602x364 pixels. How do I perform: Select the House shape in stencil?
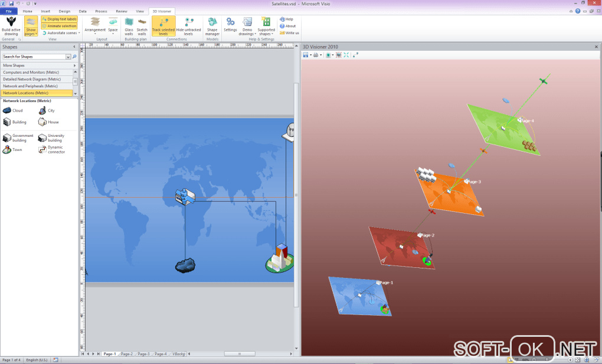tap(48, 122)
